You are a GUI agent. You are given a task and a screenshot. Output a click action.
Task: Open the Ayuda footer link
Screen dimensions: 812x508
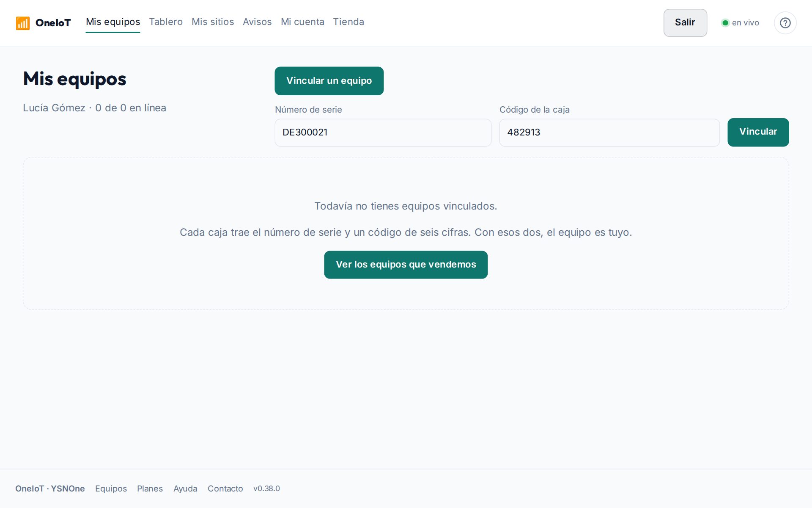click(185, 489)
